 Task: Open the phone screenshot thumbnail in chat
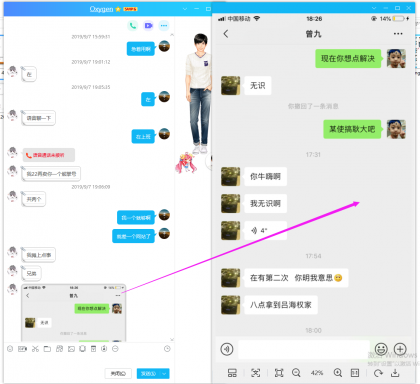click(x=74, y=313)
